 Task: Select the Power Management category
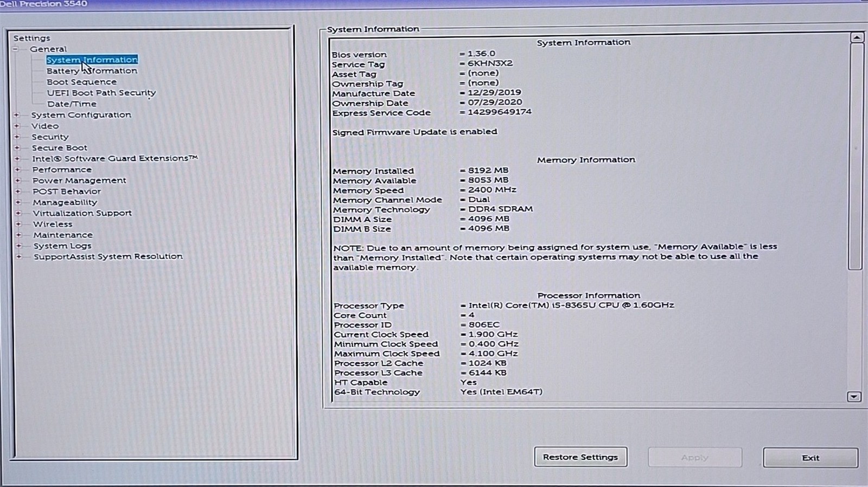[79, 181]
